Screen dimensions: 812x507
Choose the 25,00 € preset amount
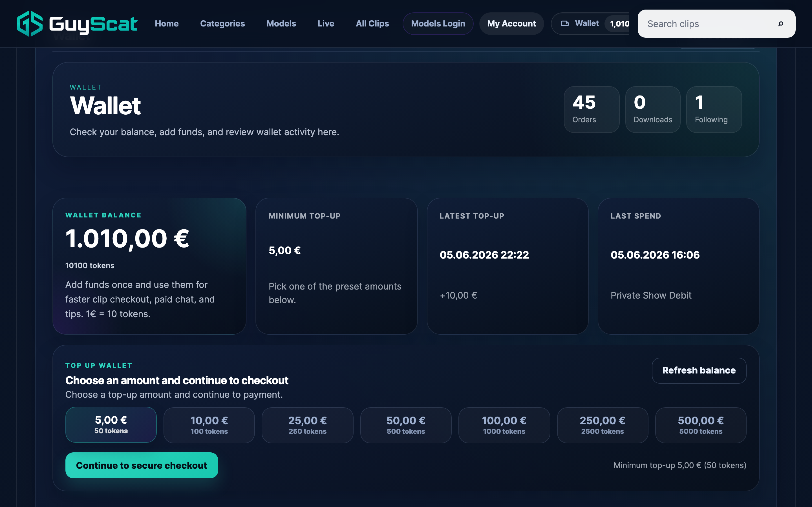pos(307,425)
